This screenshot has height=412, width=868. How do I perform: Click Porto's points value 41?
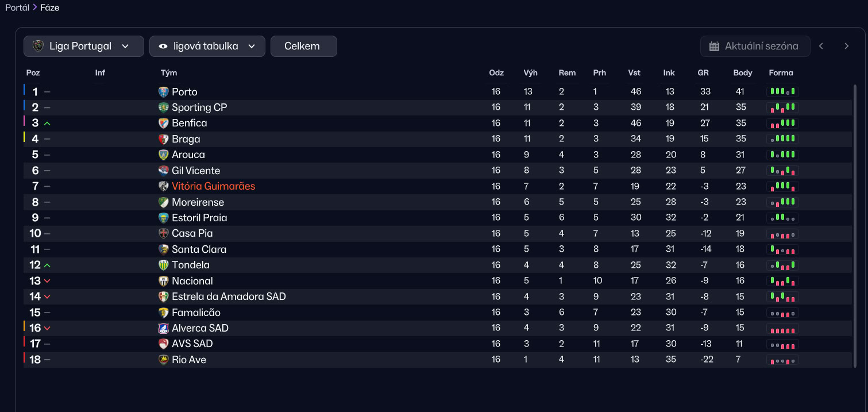click(740, 91)
